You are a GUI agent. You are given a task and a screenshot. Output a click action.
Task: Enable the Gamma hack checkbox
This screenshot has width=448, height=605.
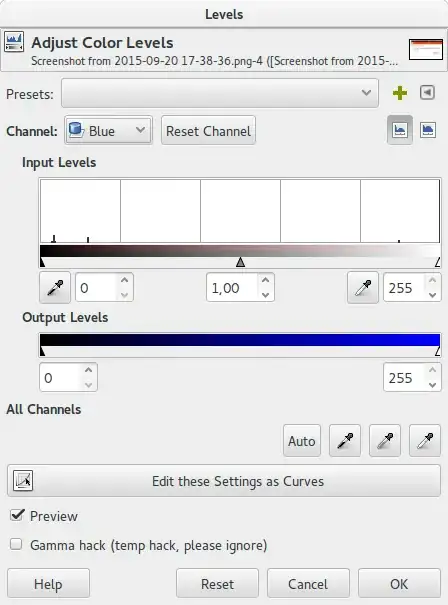coord(16,544)
